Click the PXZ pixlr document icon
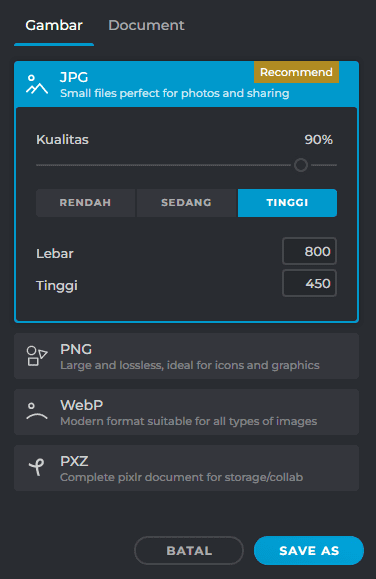 37,467
